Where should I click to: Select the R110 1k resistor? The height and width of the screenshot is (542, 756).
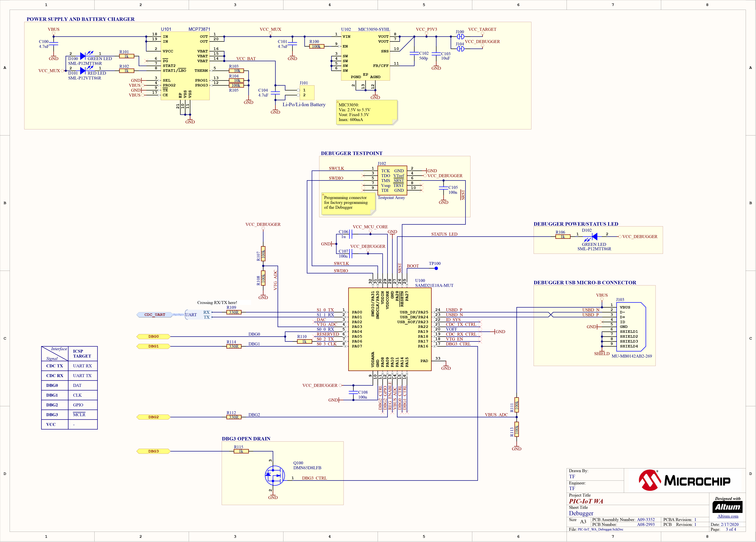[304, 342]
